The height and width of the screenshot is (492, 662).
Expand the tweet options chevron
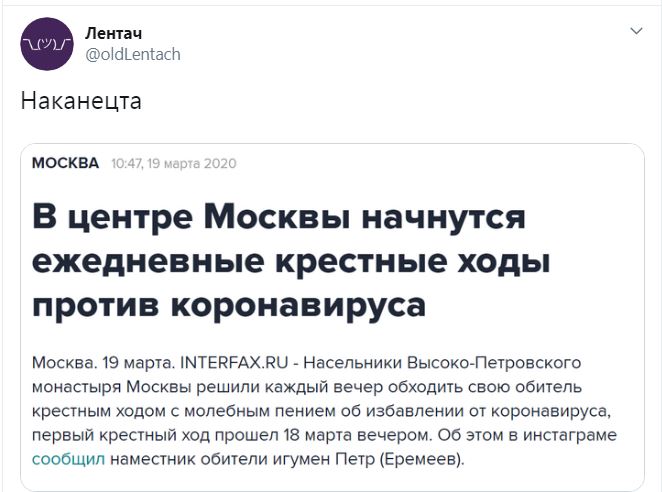(x=635, y=32)
